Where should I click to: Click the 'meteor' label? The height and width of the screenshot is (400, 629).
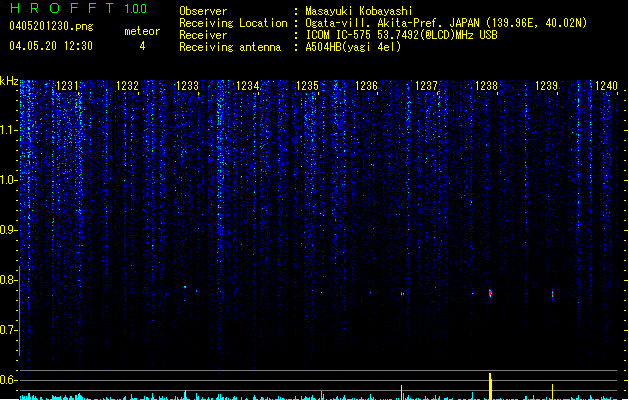tap(142, 31)
